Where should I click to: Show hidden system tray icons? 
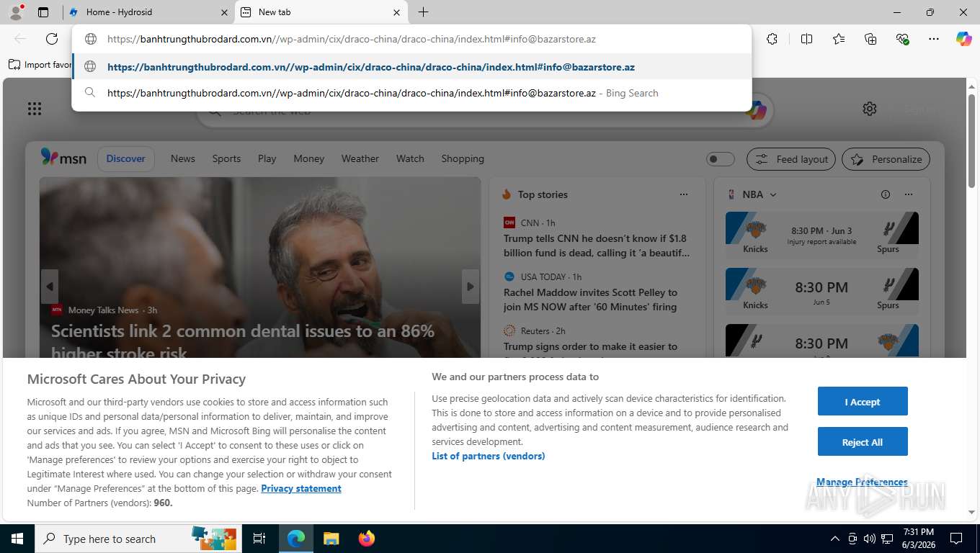pos(835,539)
